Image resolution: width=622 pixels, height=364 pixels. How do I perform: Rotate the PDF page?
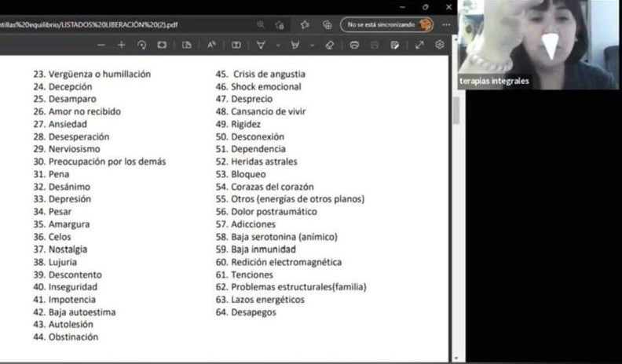tap(141, 45)
